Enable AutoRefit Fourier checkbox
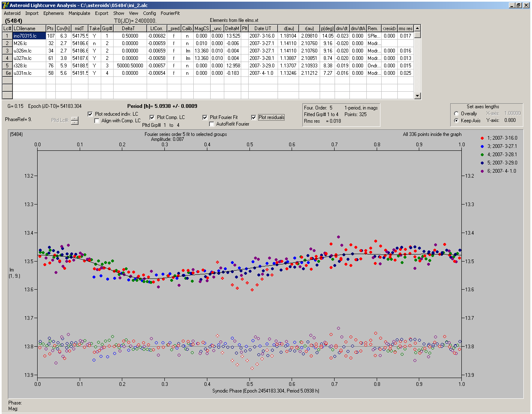This screenshot has height=414, width=532. 211,124
